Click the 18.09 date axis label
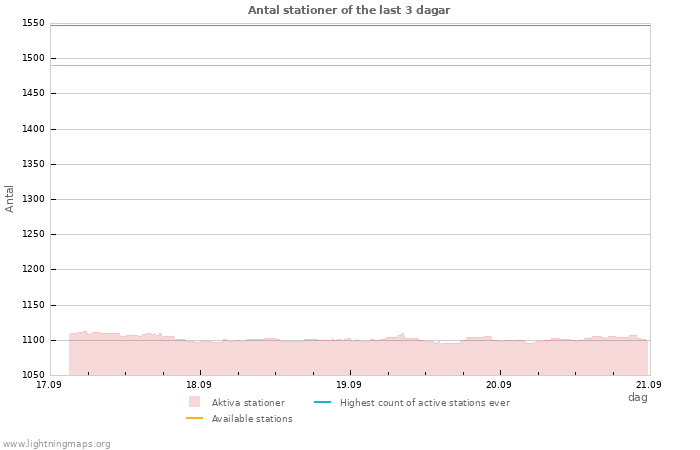The height and width of the screenshot is (450, 700). coord(199,384)
